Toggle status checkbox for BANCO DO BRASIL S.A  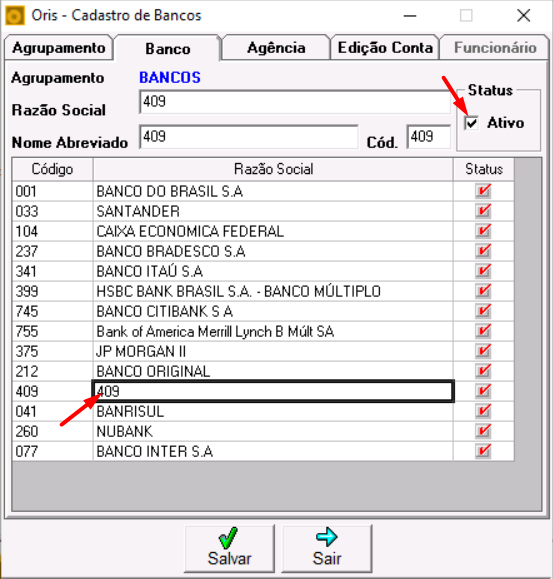pos(483,191)
